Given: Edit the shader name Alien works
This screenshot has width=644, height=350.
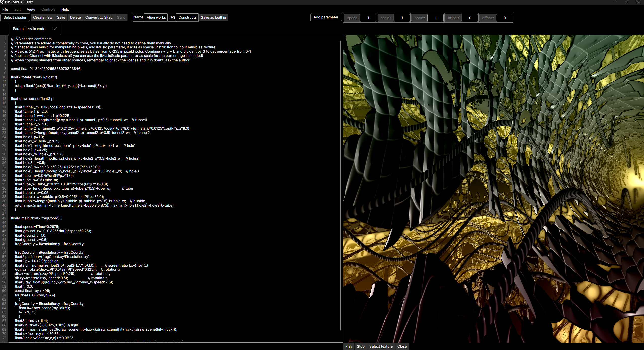Looking at the screenshot, I should (x=156, y=17).
